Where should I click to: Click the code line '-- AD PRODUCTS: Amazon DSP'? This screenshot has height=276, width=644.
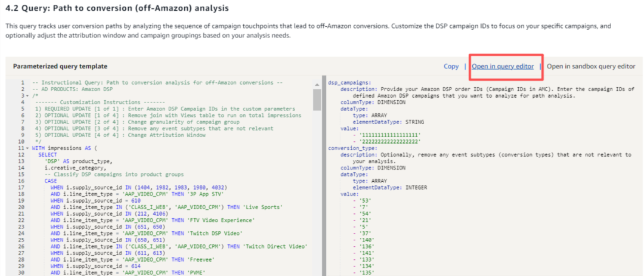72,89
